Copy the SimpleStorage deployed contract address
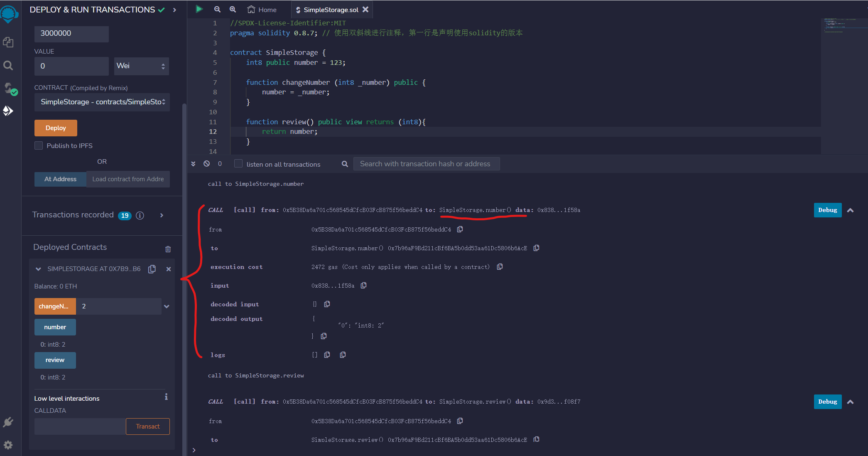This screenshot has width=868, height=456. (152, 269)
